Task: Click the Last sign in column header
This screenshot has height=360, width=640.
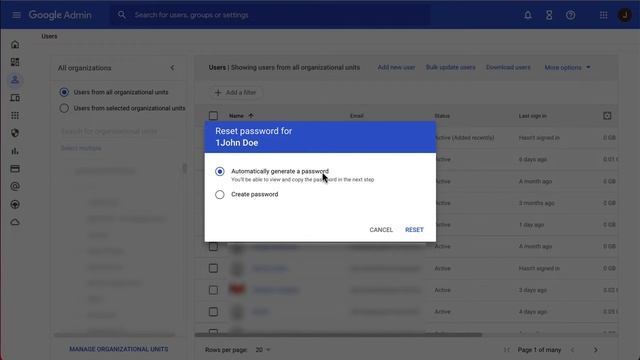Action: 532,116
